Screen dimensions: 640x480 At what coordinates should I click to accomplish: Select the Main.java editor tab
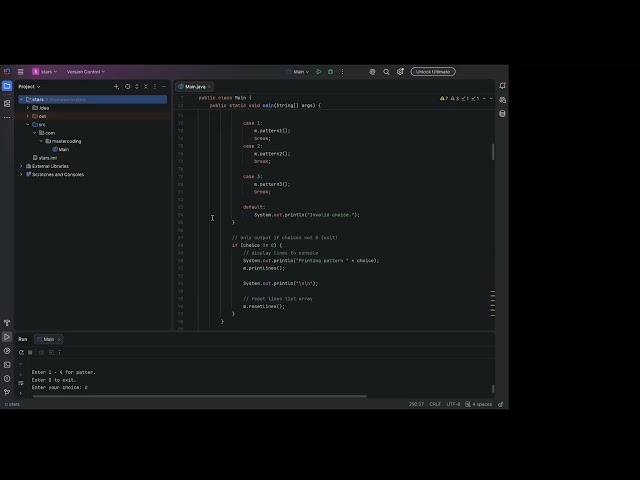click(192, 87)
